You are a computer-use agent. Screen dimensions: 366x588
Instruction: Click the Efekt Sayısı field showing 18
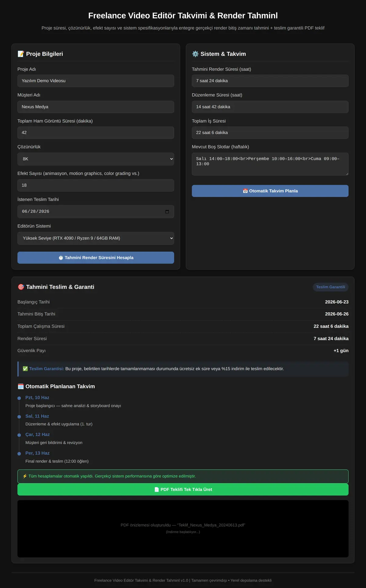click(96, 185)
